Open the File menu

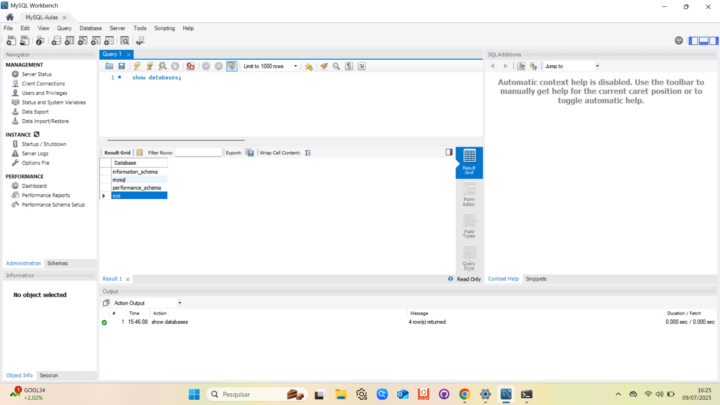pyautogui.click(x=8, y=28)
